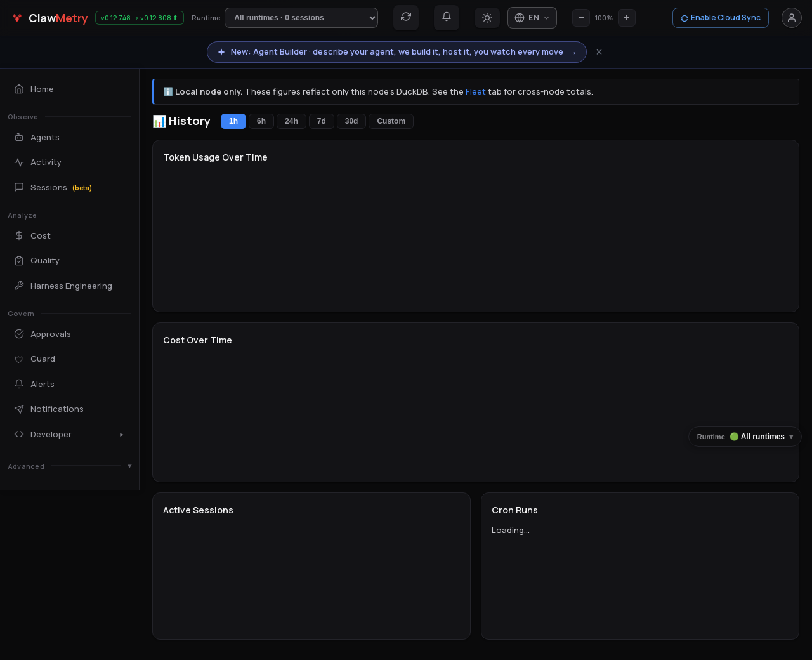Toggle the light/dark theme sun icon
Screen dimensions: 812x660
coord(487,18)
